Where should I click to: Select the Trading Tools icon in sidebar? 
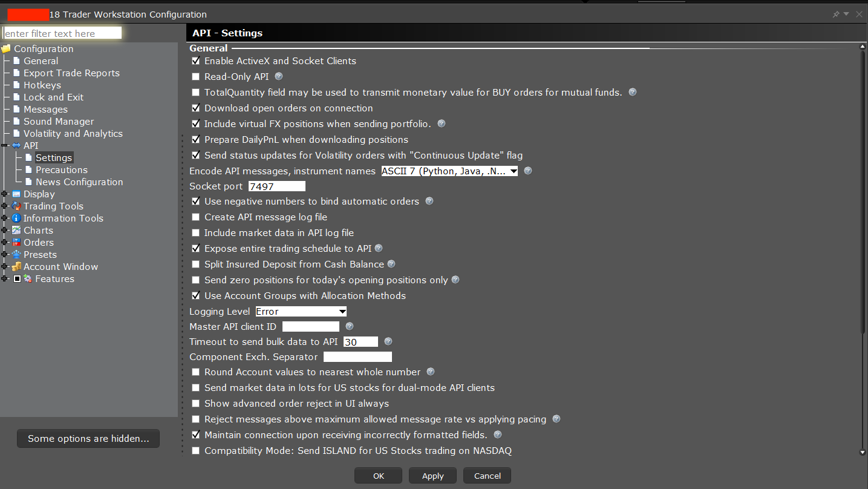coord(18,206)
